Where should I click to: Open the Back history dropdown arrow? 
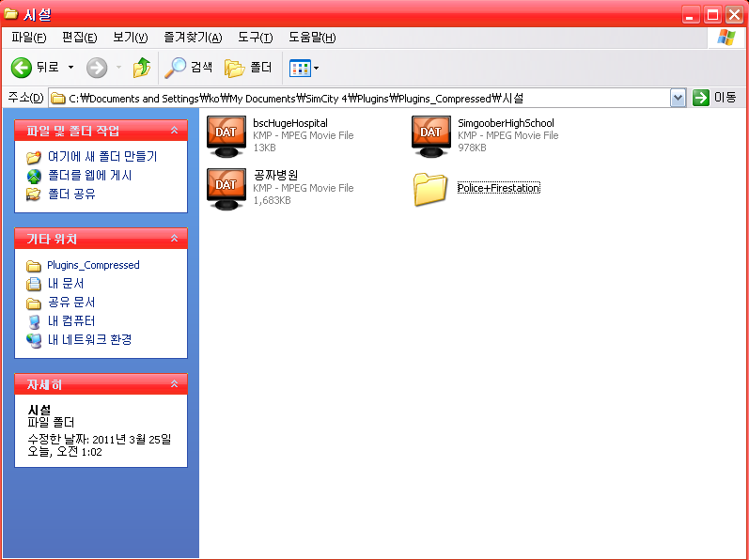pos(70,68)
